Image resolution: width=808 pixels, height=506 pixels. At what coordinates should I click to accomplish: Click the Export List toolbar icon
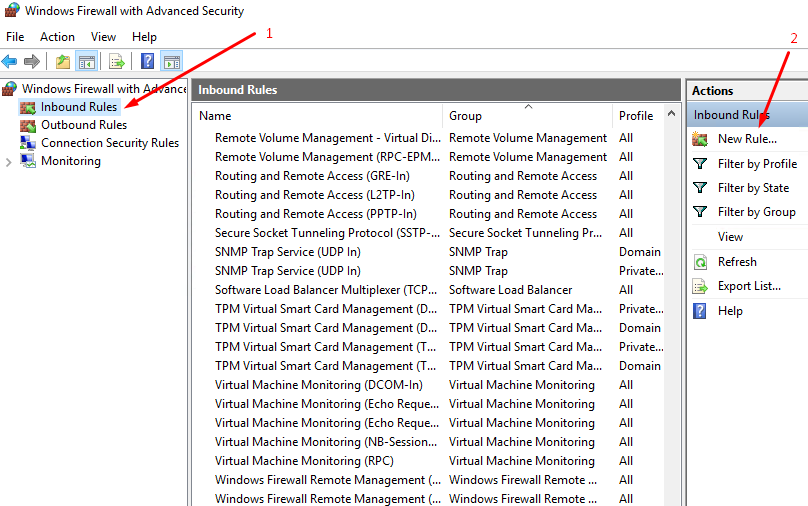coord(116,62)
